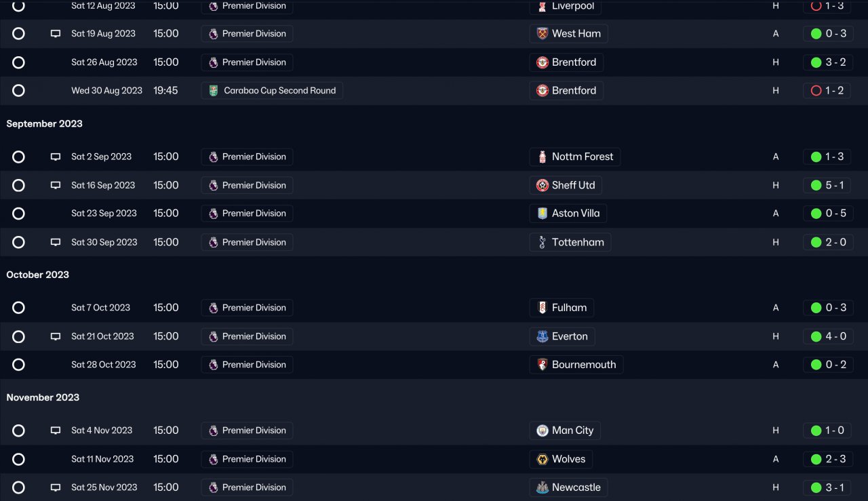
Task: Click the TV icon on 19 Aug fixture
Action: 56,34
